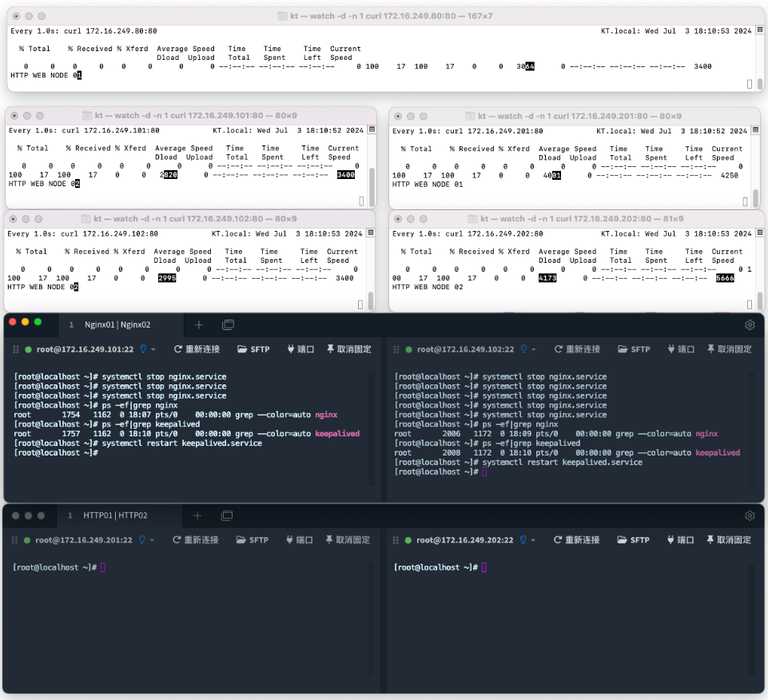The height and width of the screenshot is (700, 768).
Task: Grab drag handle of 172.16.249.102 pane
Action: 396,349
